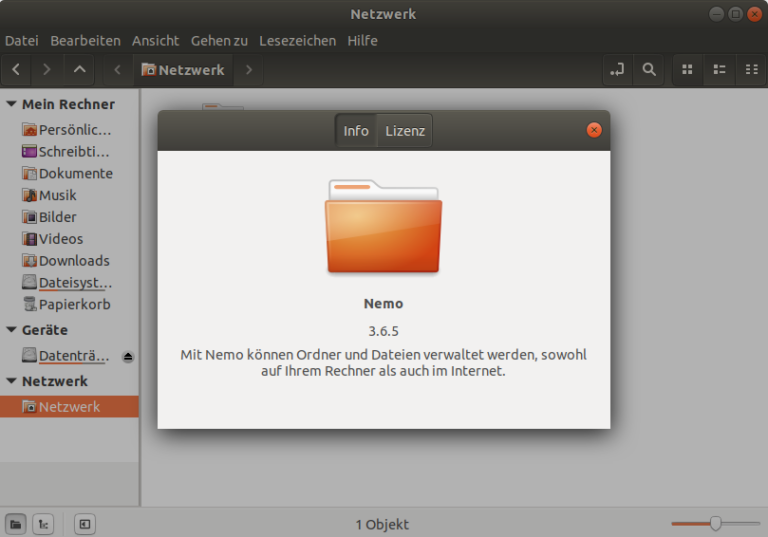
Task: Toggle the location entry icon
Action: pyautogui.click(x=617, y=70)
